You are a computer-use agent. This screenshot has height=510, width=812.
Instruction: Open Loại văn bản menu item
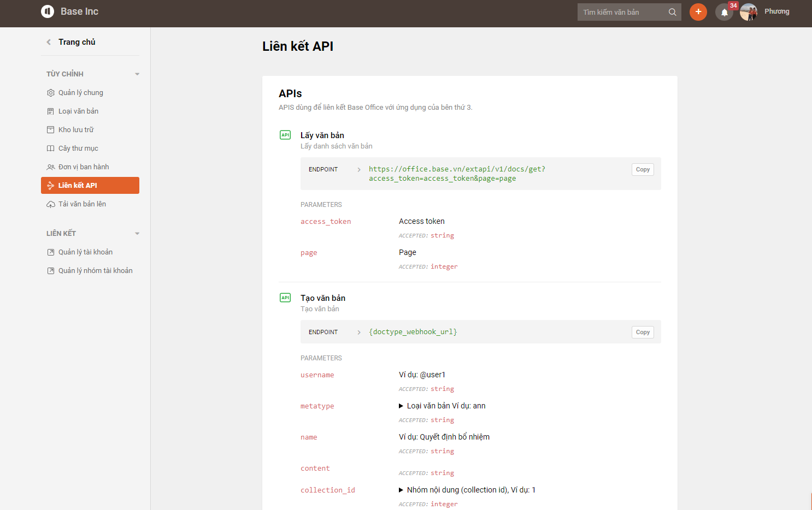90,111
